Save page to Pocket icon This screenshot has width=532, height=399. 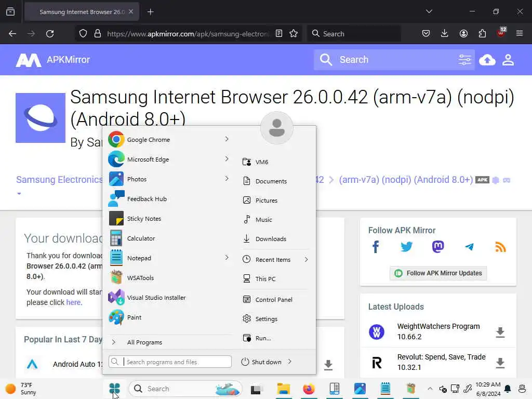[x=426, y=33]
